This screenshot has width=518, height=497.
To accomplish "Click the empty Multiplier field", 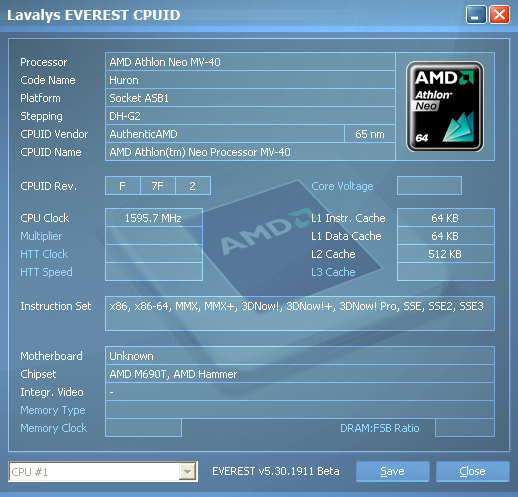I will [x=154, y=236].
